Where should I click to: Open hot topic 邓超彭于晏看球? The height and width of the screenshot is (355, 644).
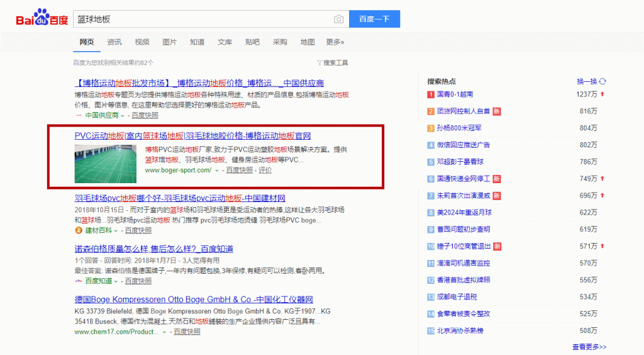(460, 162)
